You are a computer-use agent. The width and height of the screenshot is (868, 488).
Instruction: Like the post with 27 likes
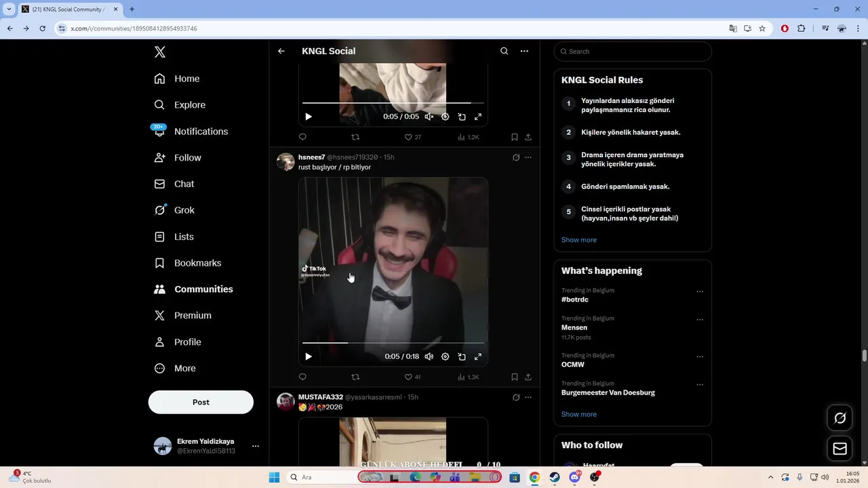point(412,137)
